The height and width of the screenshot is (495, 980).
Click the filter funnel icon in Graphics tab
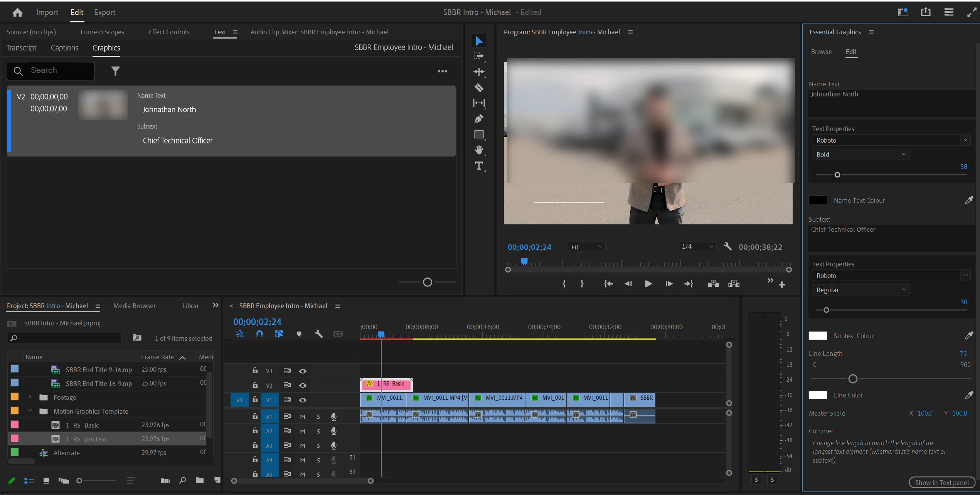[x=115, y=71]
